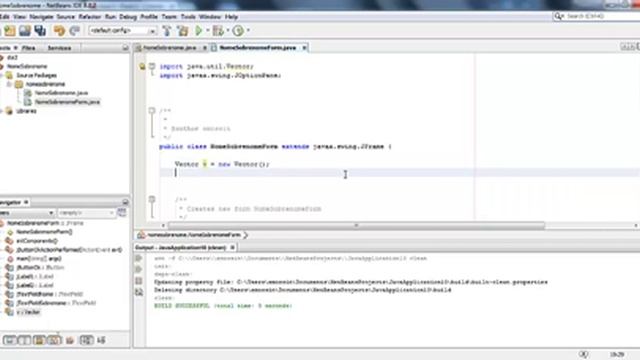Click the editor horizontal scrollbar thumb
This screenshot has width=640, height=360.
click(x=356, y=225)
